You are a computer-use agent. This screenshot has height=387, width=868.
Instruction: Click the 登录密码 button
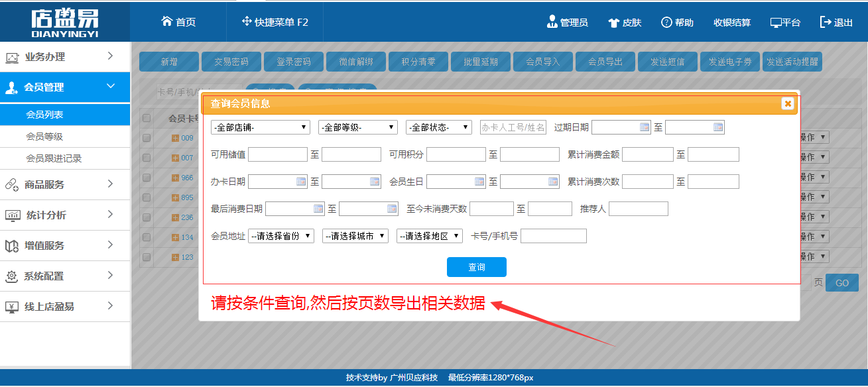pos(294,62)
